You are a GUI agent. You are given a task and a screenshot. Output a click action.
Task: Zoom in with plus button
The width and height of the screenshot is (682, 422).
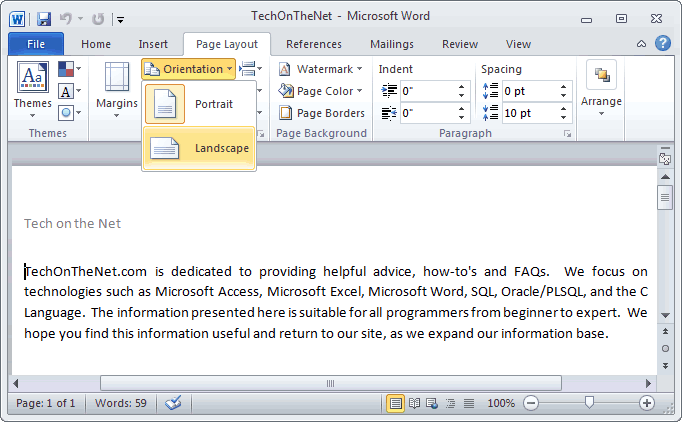pyautogui.click(x=647, y=403)
